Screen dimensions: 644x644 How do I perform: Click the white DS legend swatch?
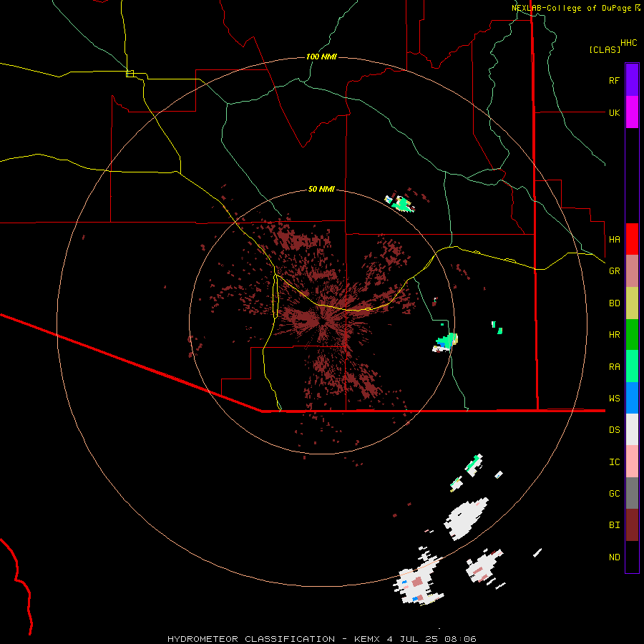(x=632, y=429)
